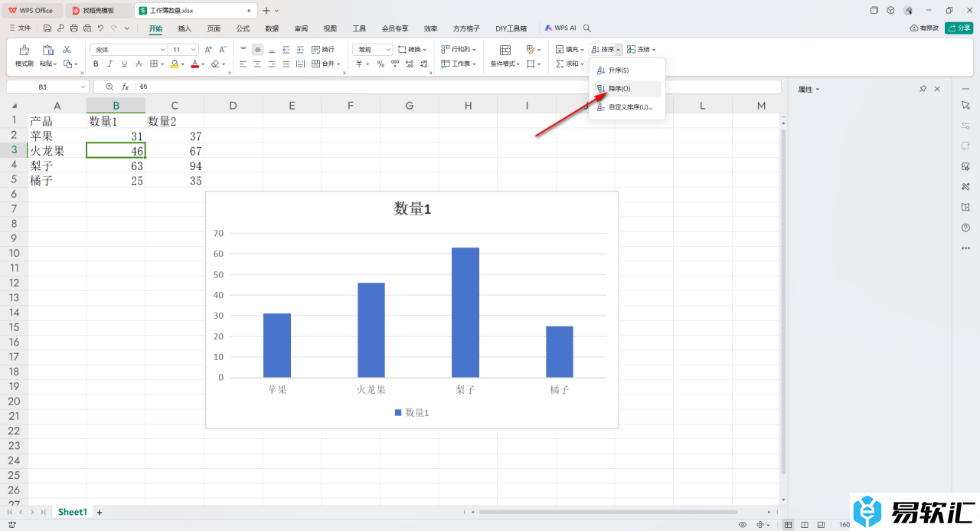Screen dimensions: 980x531
Task: Click the Name Box showing B3
Action: [x=47, y=87]
